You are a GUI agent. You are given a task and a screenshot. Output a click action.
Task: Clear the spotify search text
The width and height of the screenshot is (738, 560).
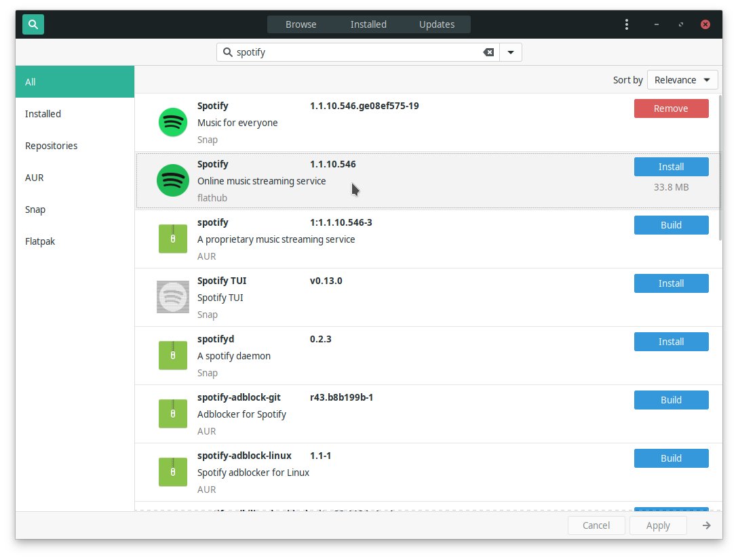488,52
